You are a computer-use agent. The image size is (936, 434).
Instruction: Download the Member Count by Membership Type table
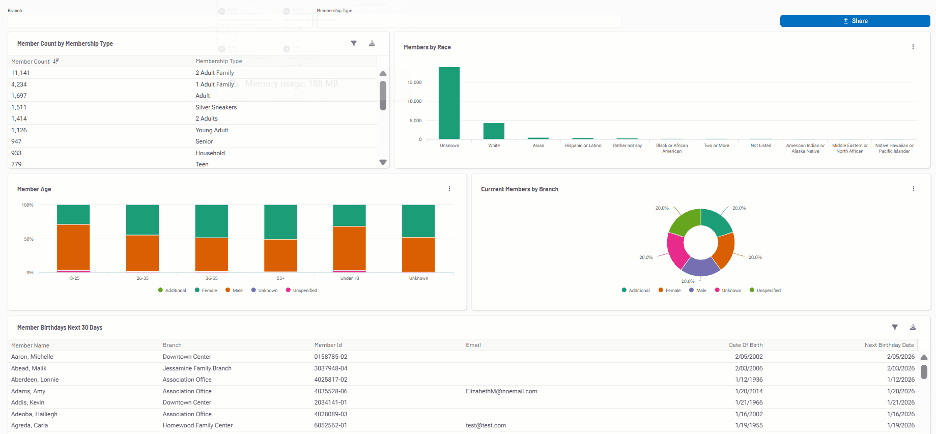[x=372, y=44]
